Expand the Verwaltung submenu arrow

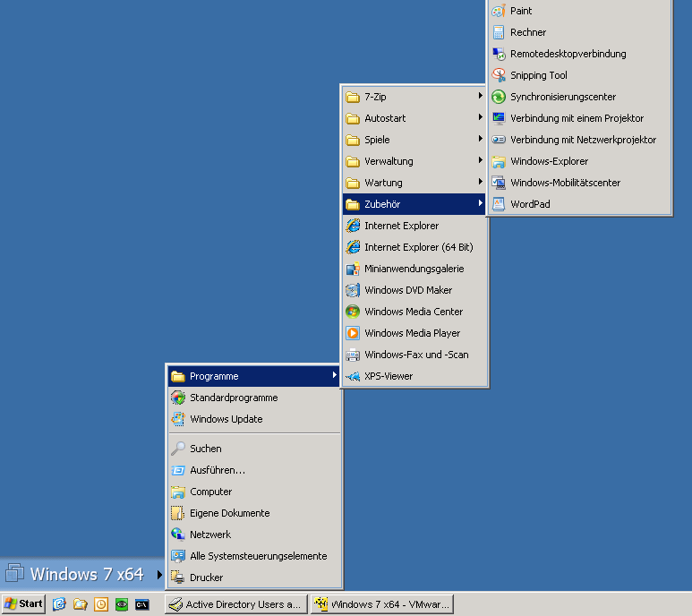click(x=480, y=160)
